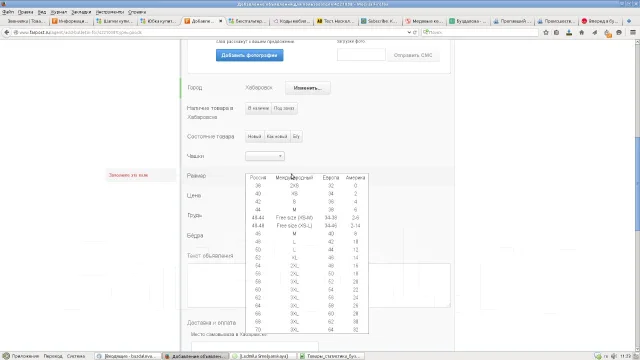Viewport: 640px width, 360px height.
Task: Click the phone number field beside 'Отправить СМС'
Action: click(x=361, y=55)
